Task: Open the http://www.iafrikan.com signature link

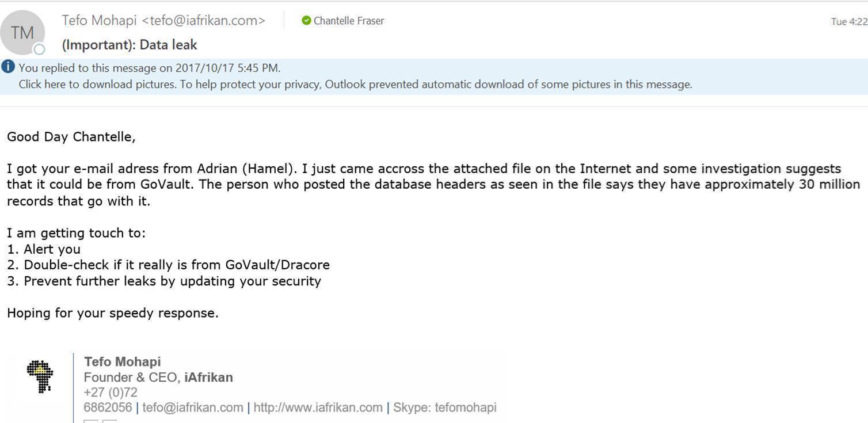Action: pos(318,408)
